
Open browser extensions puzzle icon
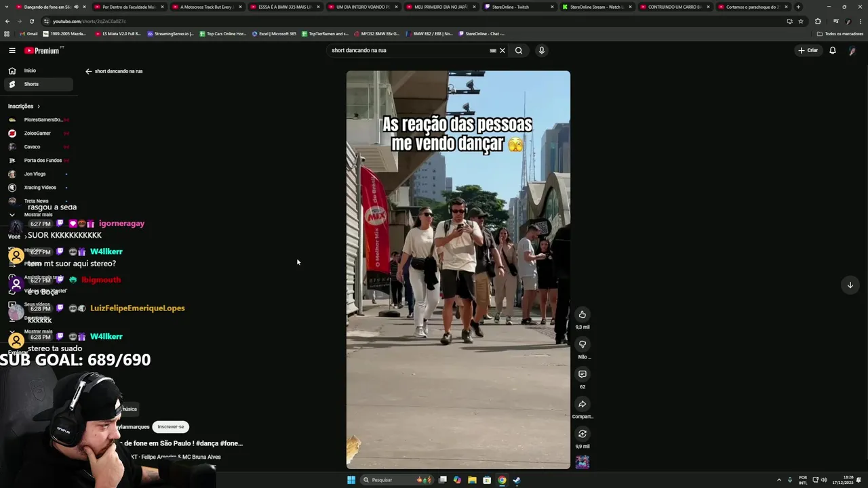pos(818,21)
